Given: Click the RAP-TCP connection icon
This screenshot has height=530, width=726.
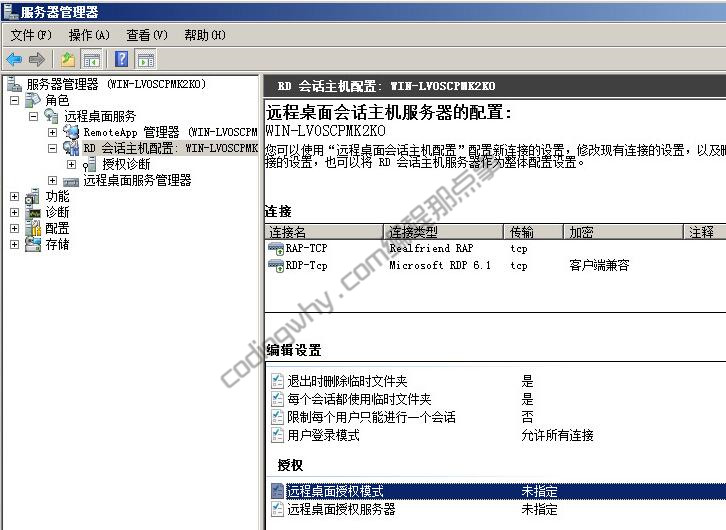Looking at the screenshot, I should (x=276, y=249).
